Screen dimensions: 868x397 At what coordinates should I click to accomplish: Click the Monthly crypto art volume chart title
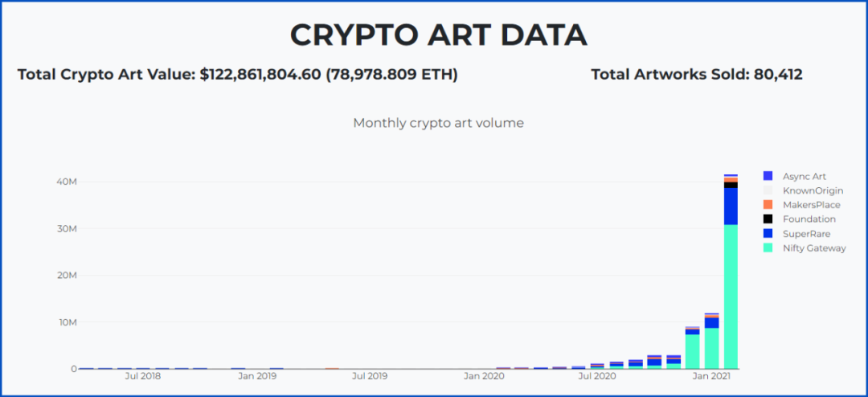click(438, 123)
